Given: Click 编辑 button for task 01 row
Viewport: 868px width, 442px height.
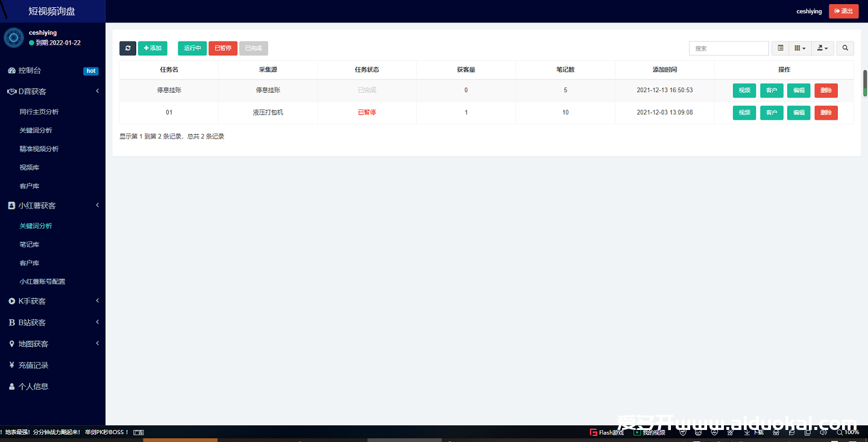Looking at the screenshot, I should click(x=799, y=113).
